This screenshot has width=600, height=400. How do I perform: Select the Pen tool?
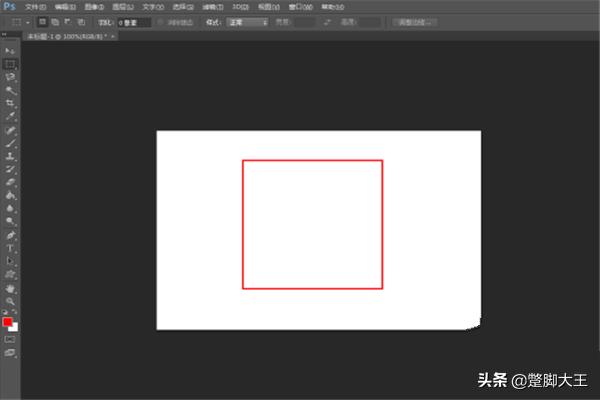coord(10,235)
